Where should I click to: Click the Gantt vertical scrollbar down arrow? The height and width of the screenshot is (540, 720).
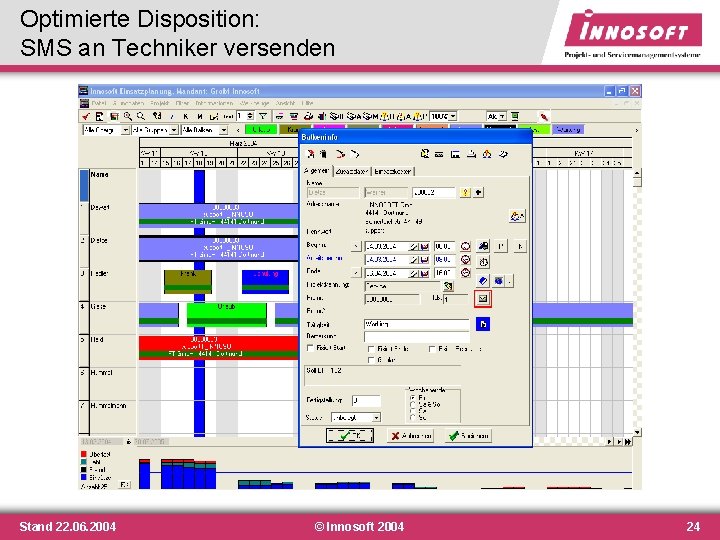[x=637, y=432]
